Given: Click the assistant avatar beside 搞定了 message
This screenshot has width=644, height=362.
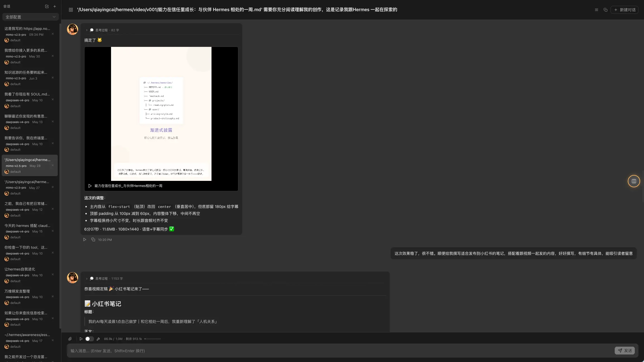Looking at the screenshot, I should [73, 29].
